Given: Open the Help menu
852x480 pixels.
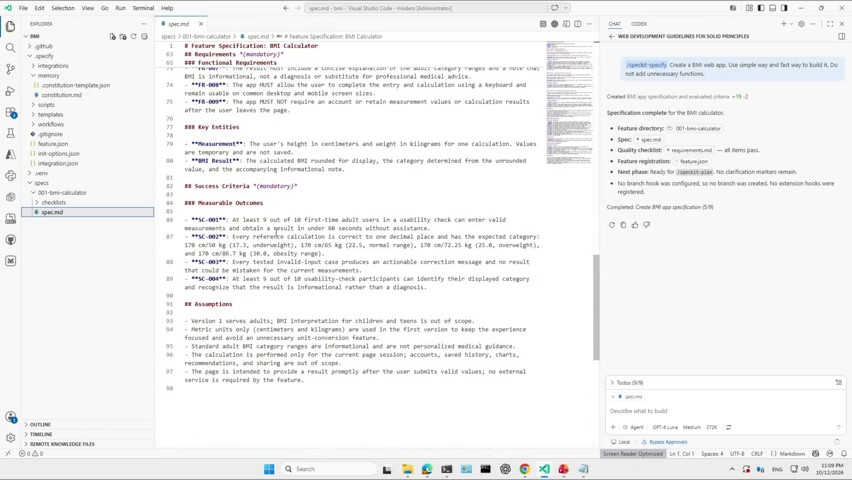Looking at the screenshot, I should pos(167,8).
